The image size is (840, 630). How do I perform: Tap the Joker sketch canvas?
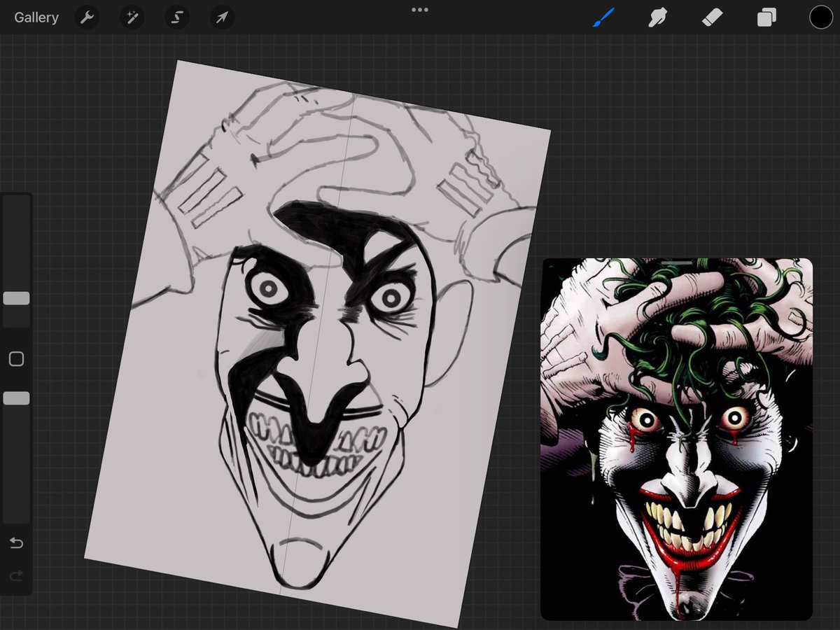point(318,343)
